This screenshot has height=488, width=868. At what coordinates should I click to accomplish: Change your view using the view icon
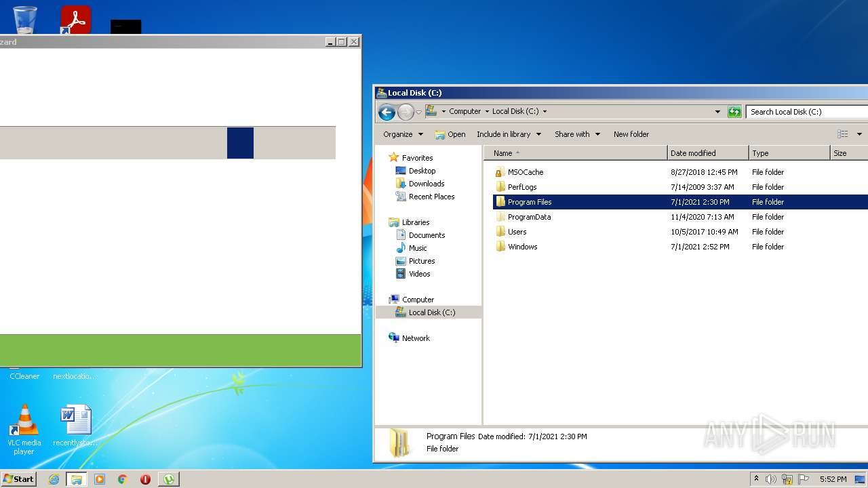pyautogui.click(x=842, y=134)
